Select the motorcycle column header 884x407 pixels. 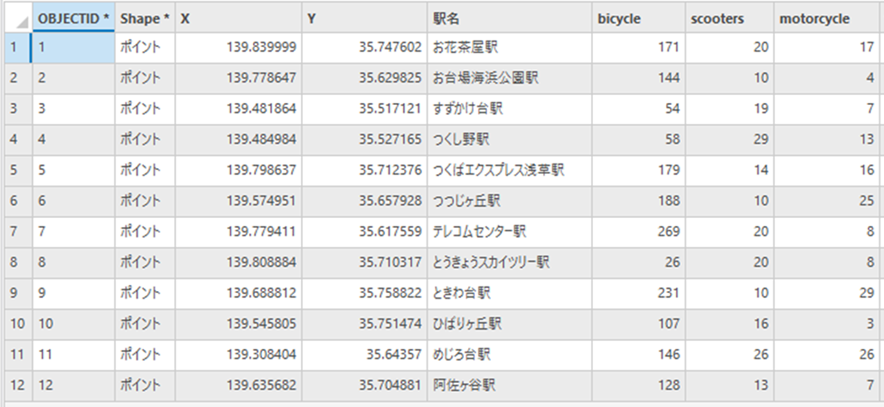click(x=829, y=18)
